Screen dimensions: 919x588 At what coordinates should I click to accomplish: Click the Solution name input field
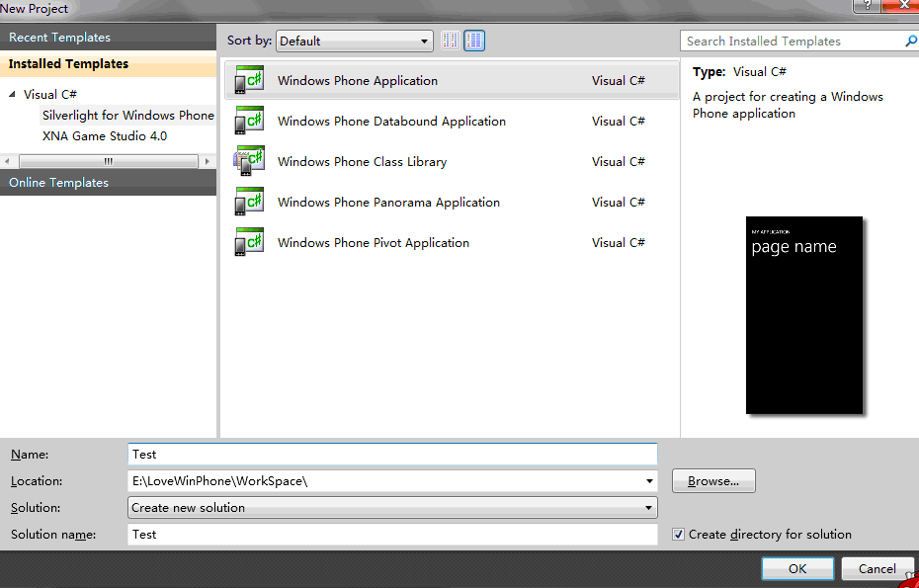click(392, 534)
